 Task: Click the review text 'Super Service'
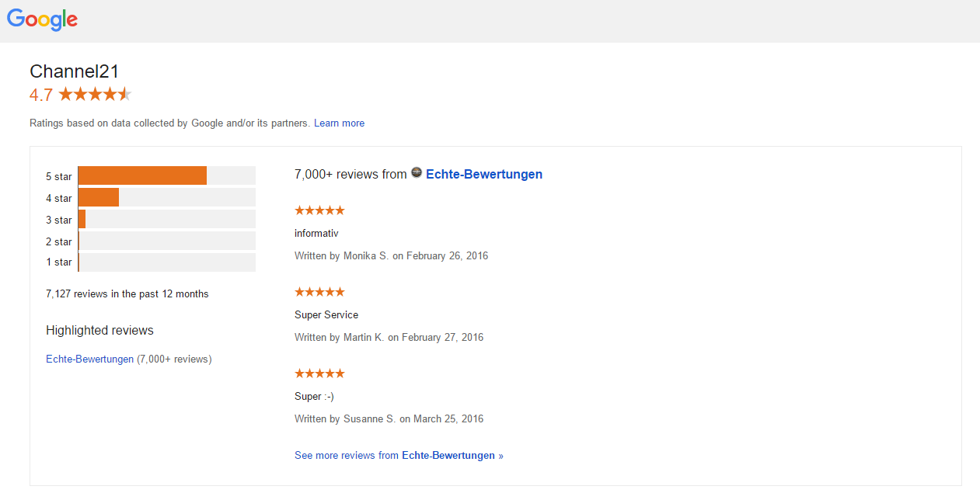point(326,314)
